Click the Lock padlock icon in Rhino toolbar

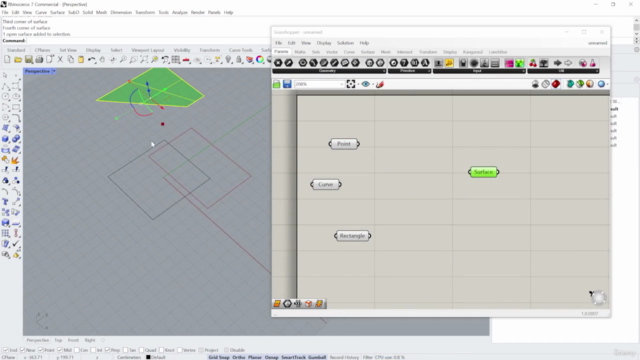[x=239, y=60]
